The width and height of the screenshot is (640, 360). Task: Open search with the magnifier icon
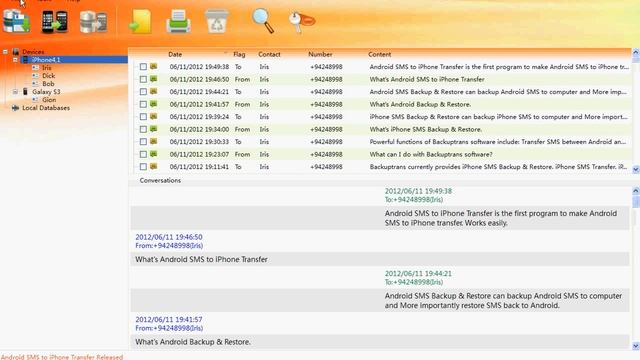(x=263, y=21)
